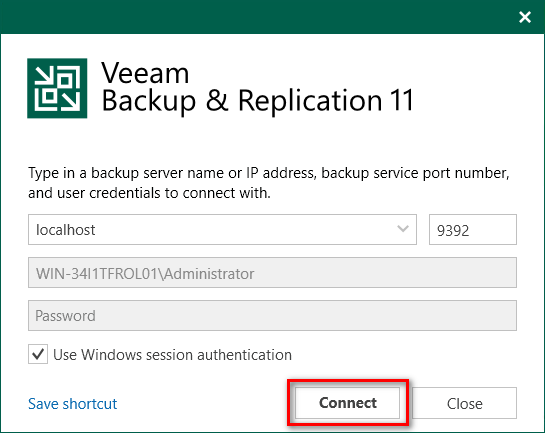
Task: Click the localhost server name field
Action: click(222, 230)
